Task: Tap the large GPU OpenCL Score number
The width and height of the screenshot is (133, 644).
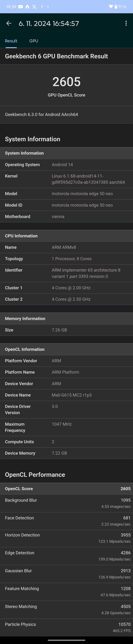Action: point(66,82)
